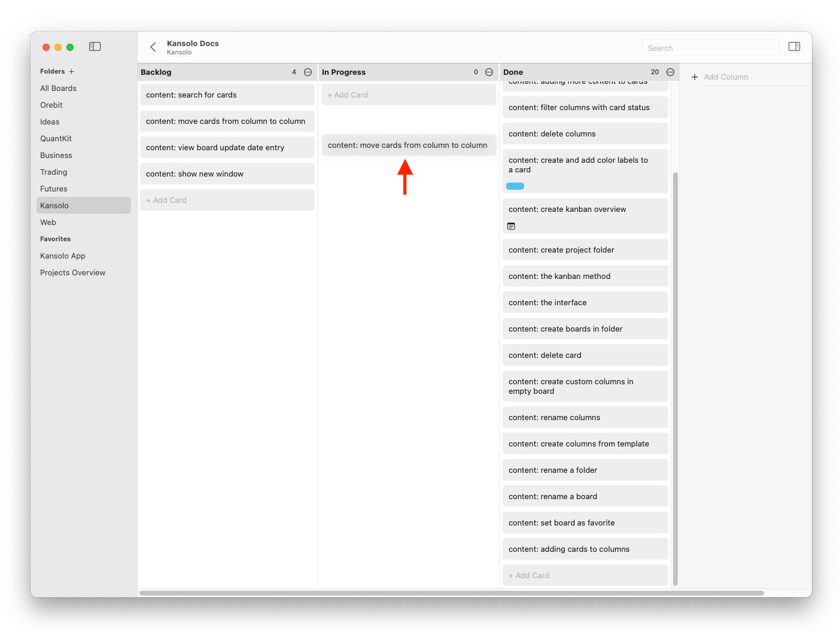Viewport: 840px width, 632px height.
Task: Click Add Column text
Action: coord(726,77)
